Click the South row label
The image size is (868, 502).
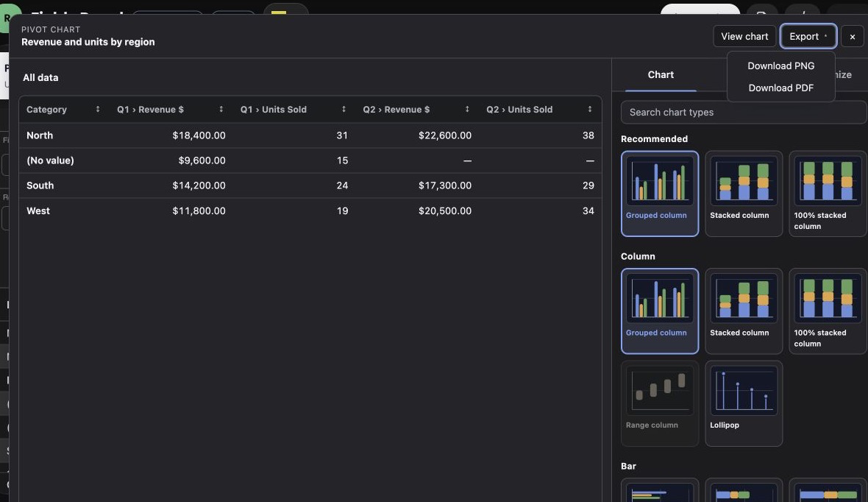(x=40, y=185)
